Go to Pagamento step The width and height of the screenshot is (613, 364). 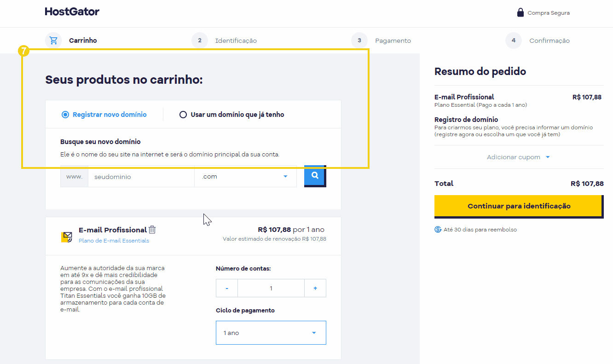click(x=393, y=41)
